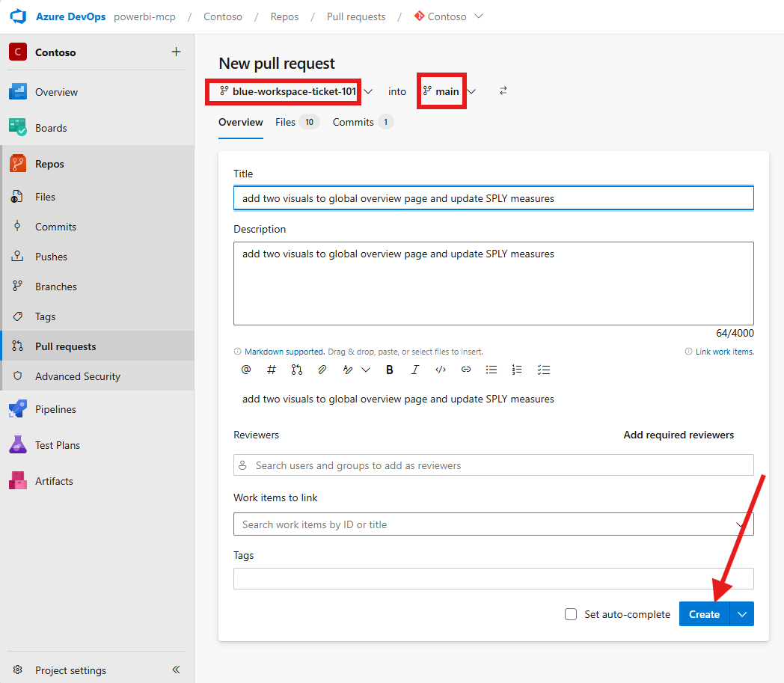The image size is (784, 683).
Task: Add a new item with the plus icon
Action: pos(176,52)
